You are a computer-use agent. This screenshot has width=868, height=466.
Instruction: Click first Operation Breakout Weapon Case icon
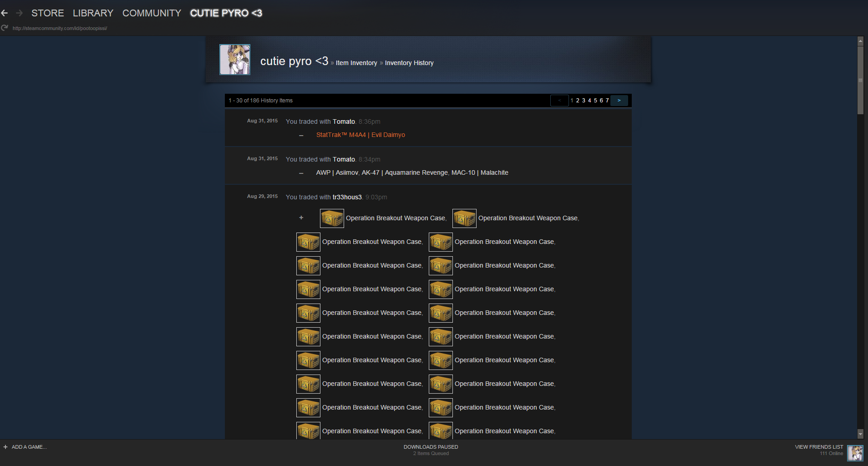332,218
